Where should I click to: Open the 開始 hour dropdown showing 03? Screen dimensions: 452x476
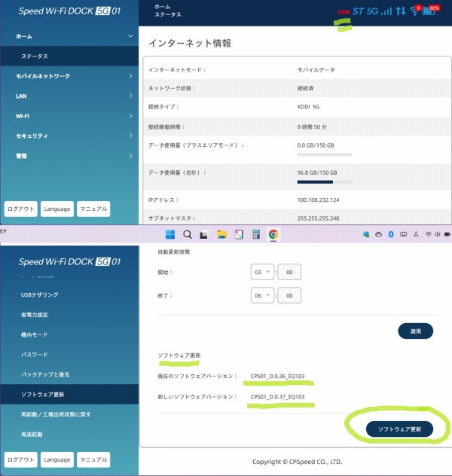click(x=262, y=272)
